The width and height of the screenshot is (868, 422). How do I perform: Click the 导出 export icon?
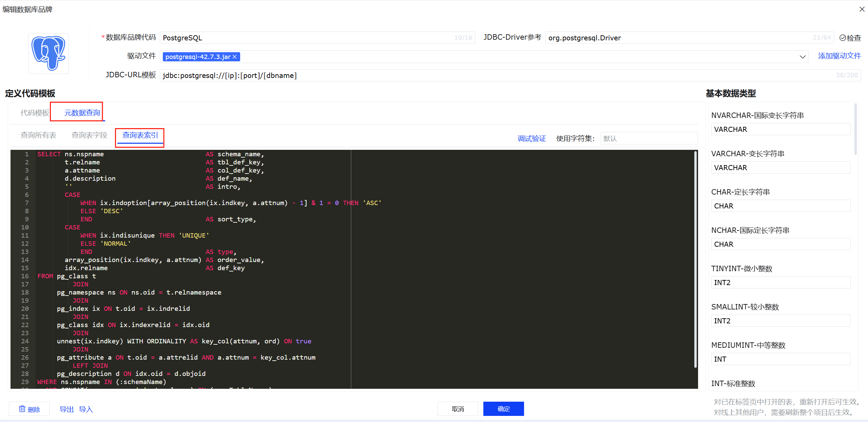(66, 409)
